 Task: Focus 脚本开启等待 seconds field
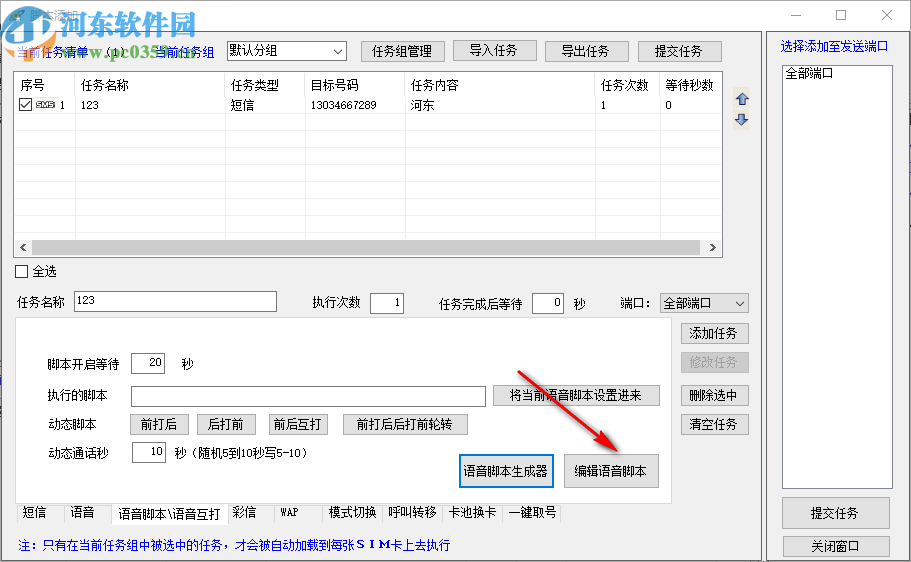[148, 363]
